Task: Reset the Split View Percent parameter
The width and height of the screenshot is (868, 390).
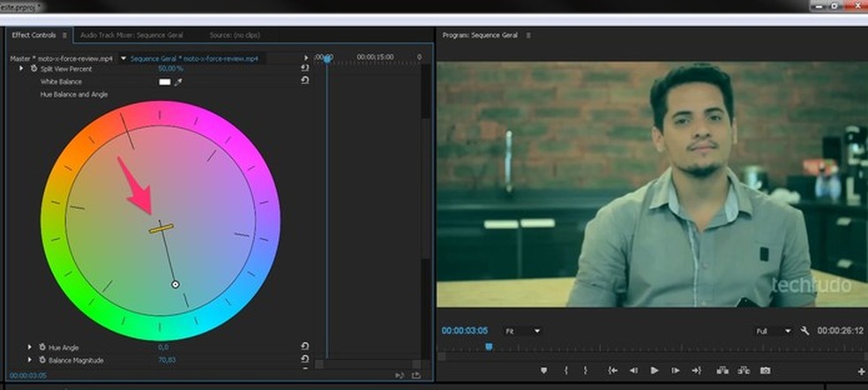Action: pyautogui.click(x=305, y=68)
